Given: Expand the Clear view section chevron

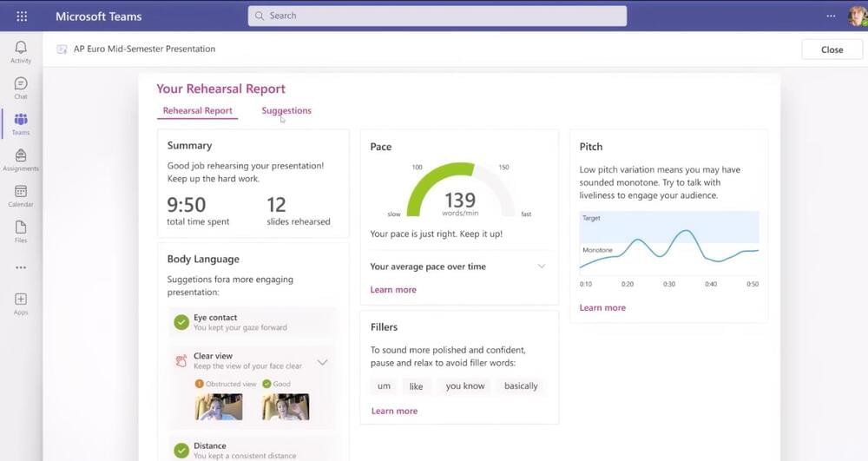Looking at the screenshot, I should [322, 362].
